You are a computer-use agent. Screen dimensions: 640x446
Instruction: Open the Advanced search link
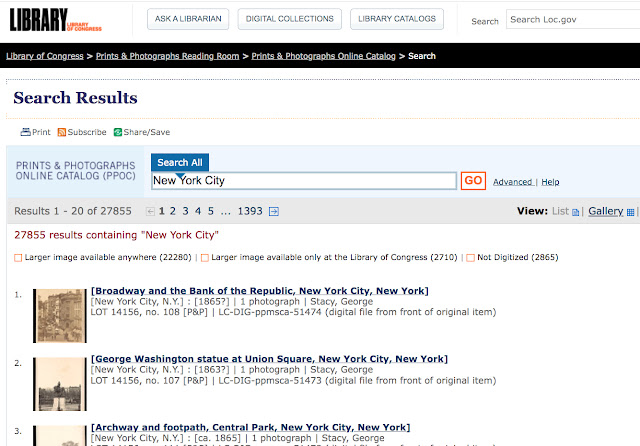point(513,182)
